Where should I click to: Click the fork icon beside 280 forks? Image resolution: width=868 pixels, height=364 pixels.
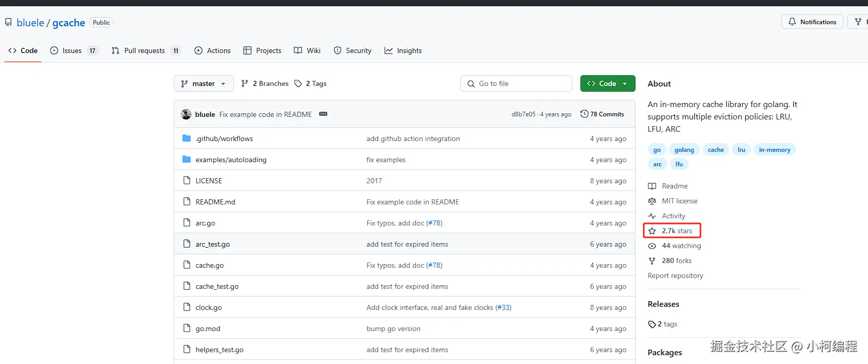point(652,261)
